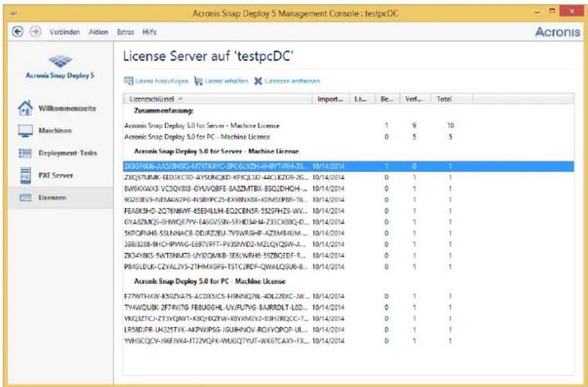Select license key starting LR58DJPR

click(348, 330)
